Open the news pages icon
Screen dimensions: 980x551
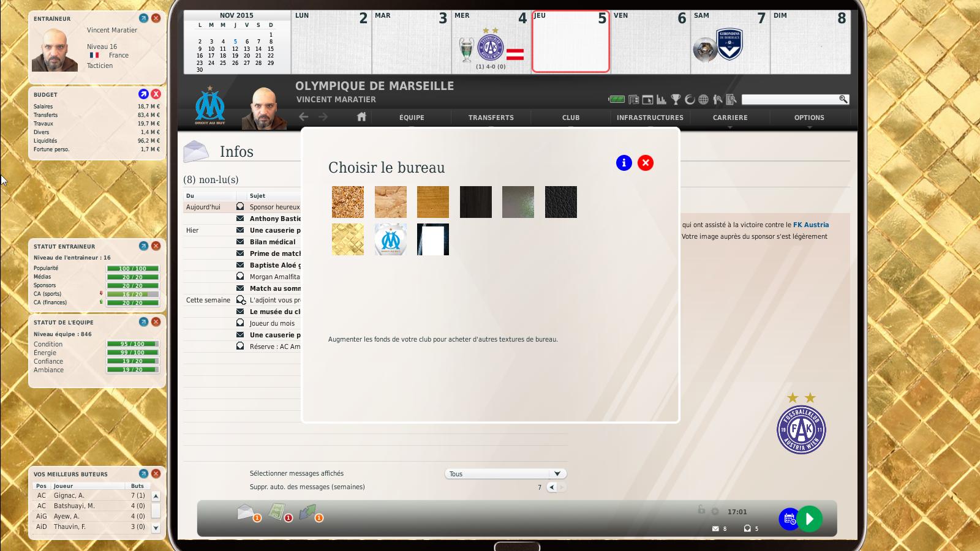(634, 99)
